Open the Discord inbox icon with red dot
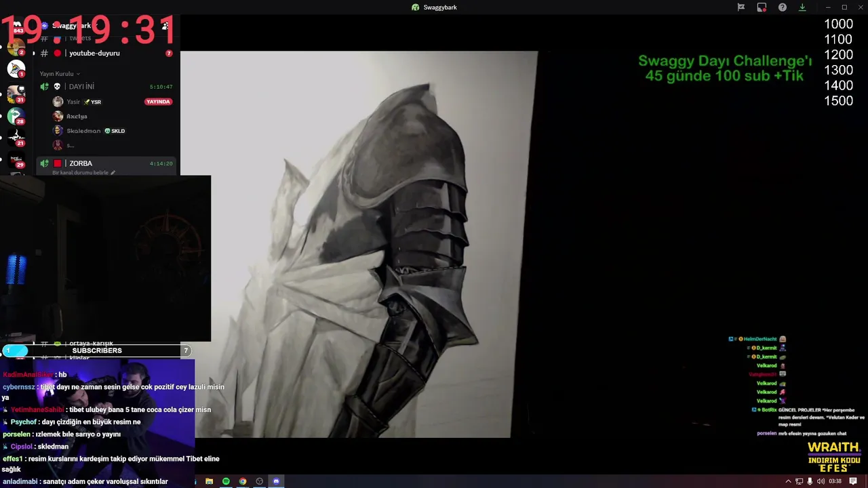Image resolution: width=868 pixels, height=488 pixels. 762,7
